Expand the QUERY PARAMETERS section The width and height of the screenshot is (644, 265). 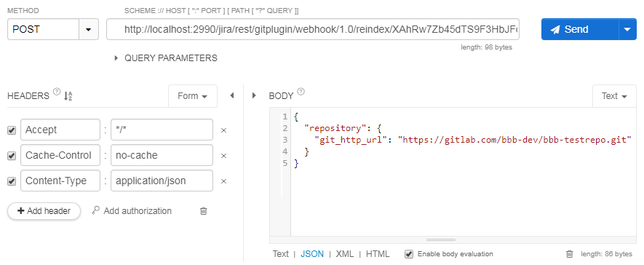click(x=166, y=58)
